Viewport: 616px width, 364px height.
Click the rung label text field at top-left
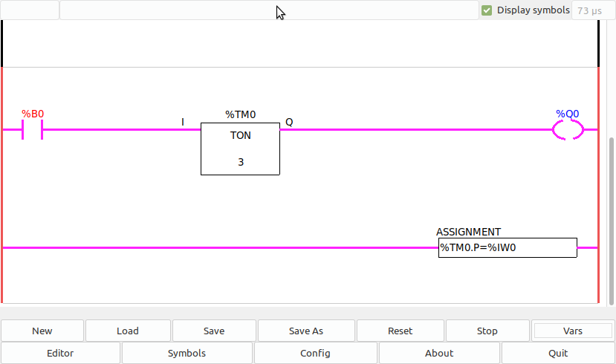(30, 10)
